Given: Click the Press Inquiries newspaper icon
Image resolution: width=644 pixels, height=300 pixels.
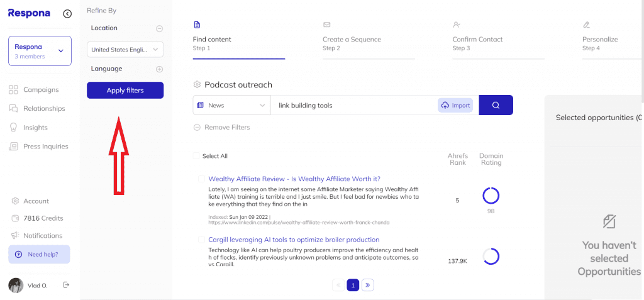Looking at the screenshot, I should coord(14,147).
